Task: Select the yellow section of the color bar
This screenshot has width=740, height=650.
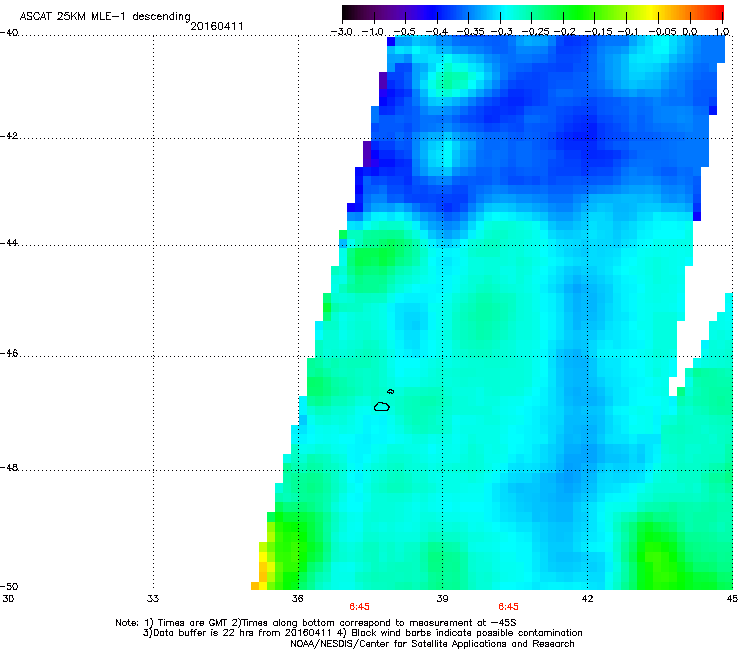Action: (654, 13)
